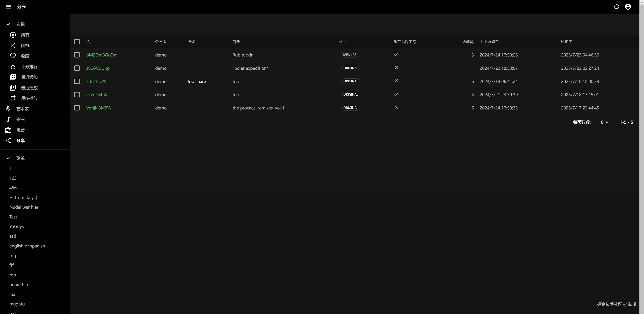Click the shuffle icon for 随机
Image resolution: width=644 pixels, height=314 pixels.
pos(13,45)
